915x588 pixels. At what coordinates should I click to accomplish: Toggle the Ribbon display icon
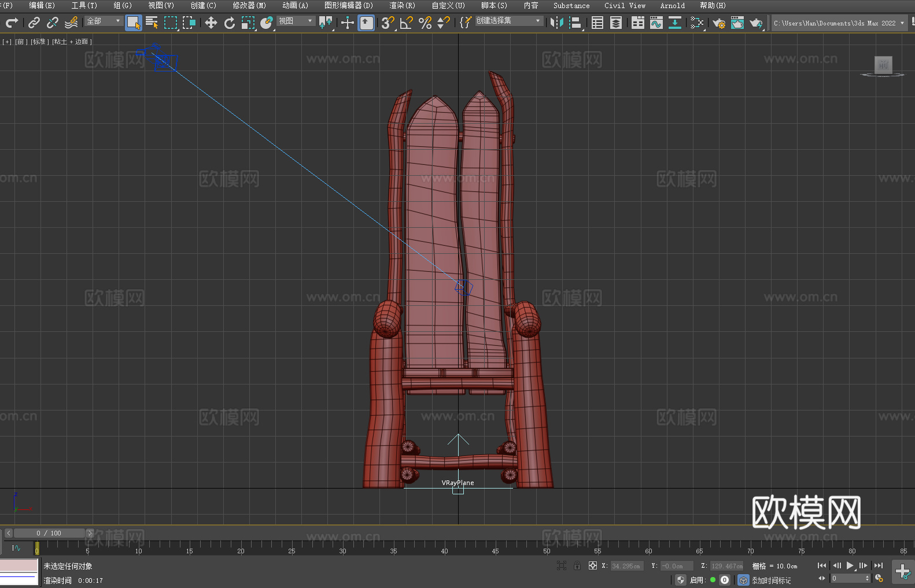(x=638, y=23)
